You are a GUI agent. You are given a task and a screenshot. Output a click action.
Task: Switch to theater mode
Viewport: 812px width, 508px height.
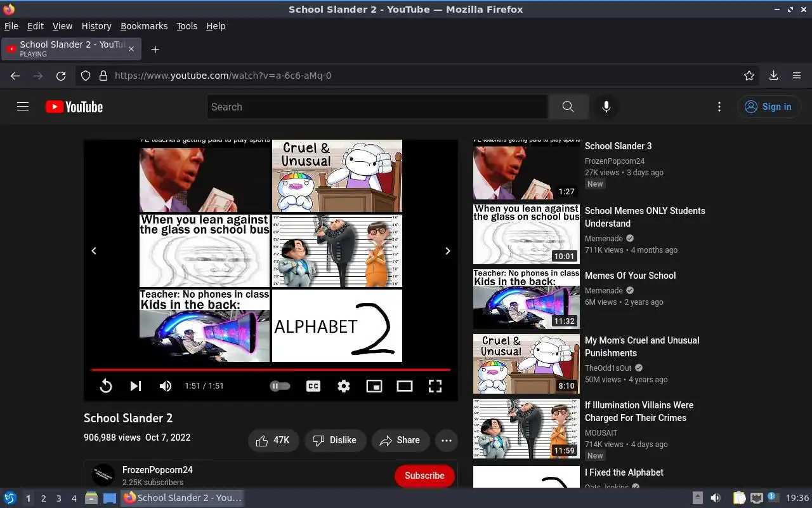[x=405, y=385]
